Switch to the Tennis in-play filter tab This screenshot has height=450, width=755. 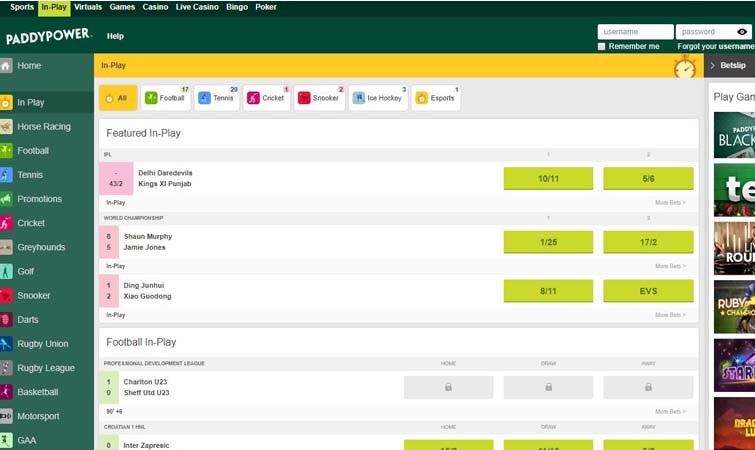pos(217,98)
